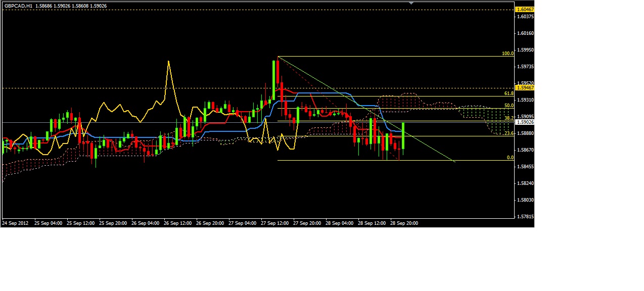Select the Fibonacci 0.0 level label
This screenshot has height=291, width=644.
point(510,158)
